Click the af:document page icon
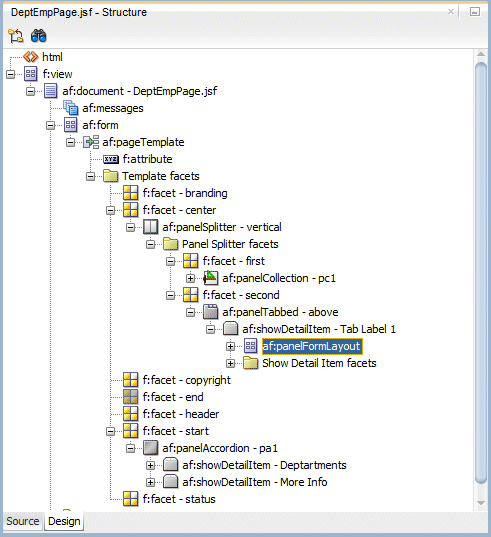Image resolution: width=491 pixels, height=537 pixels. click(x=50, y=91)
